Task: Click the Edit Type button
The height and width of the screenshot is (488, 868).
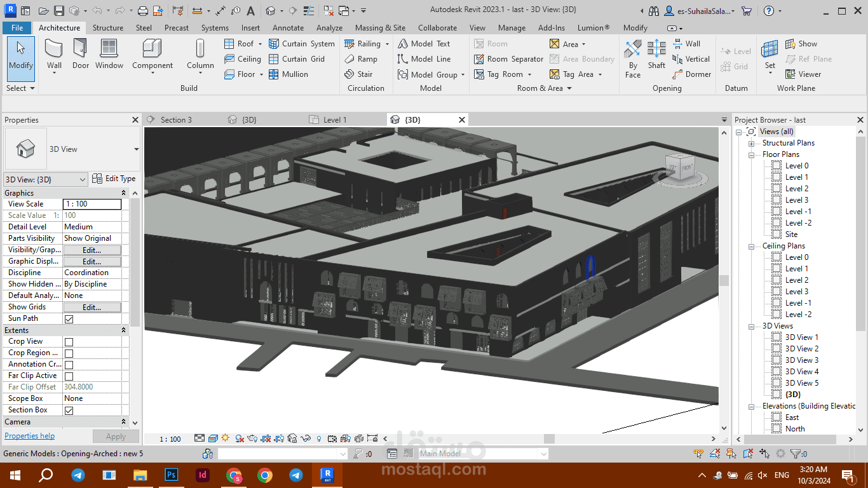Action: [114, 179]
